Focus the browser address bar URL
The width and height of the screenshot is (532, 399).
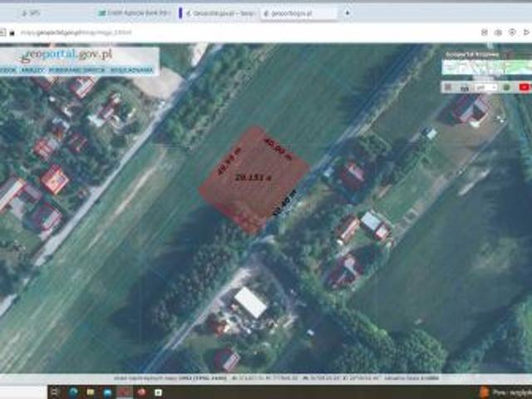coord(76,32)
